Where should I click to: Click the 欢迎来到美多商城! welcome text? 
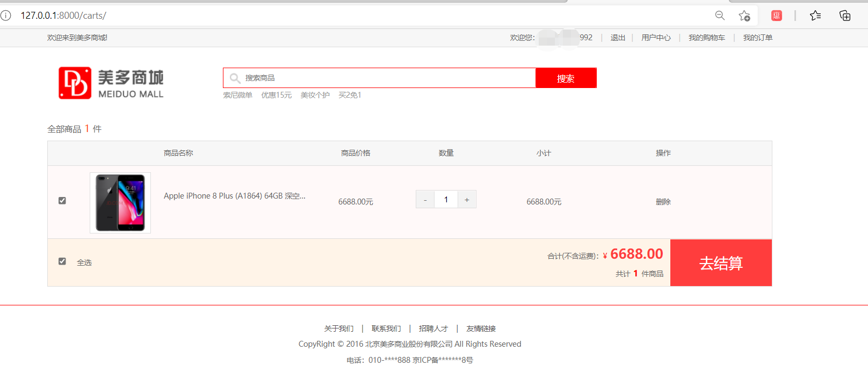click(x=77, y=38)
